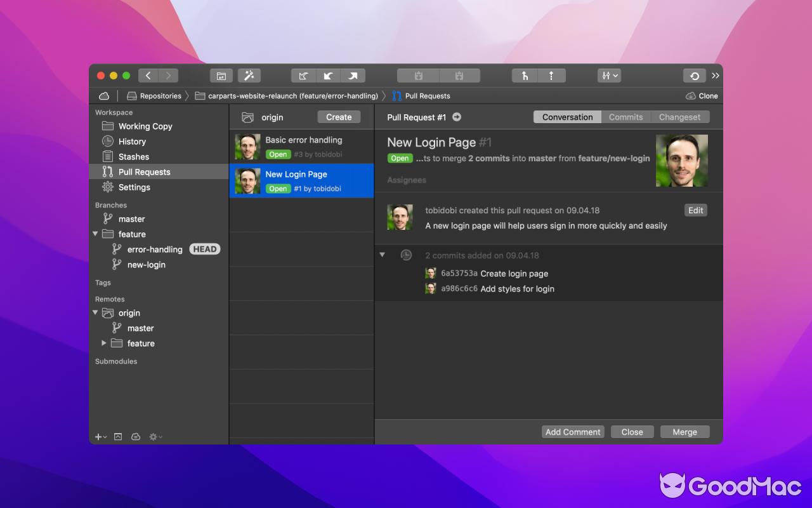Select the Fetch toolbar icon
The image size is (812, 508).
coord(303,75)
